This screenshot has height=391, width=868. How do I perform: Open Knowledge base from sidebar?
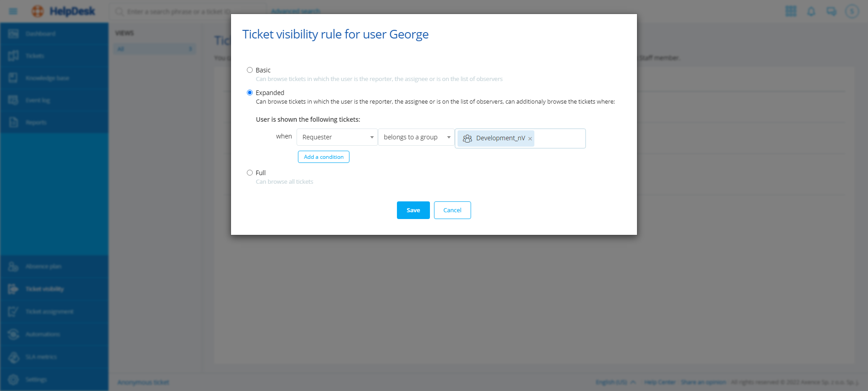coord(47,78)
